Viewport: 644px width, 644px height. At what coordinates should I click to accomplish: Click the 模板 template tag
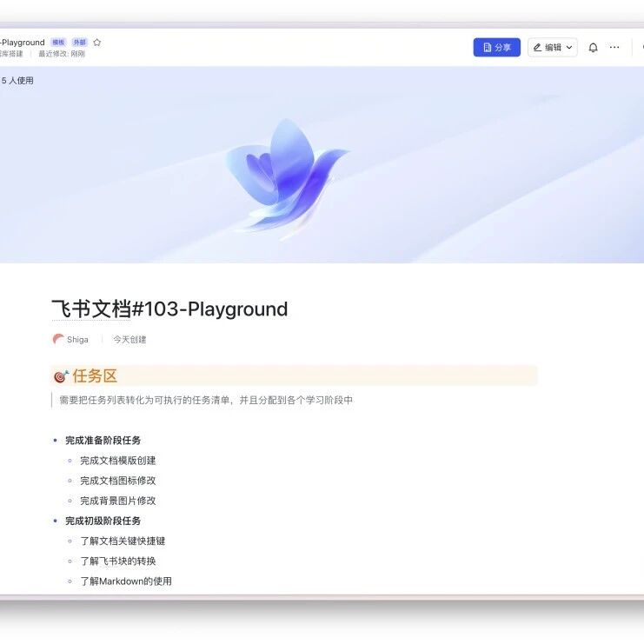[x=58, y=43]
